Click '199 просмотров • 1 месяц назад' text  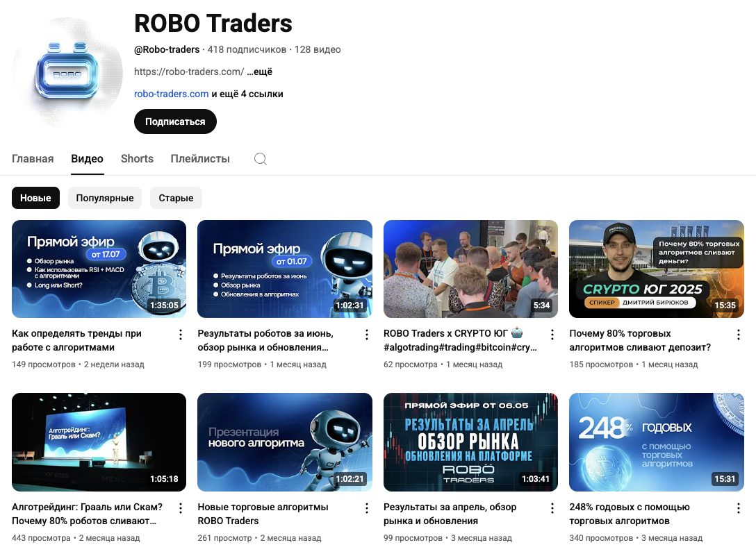[x=262, y=364]
